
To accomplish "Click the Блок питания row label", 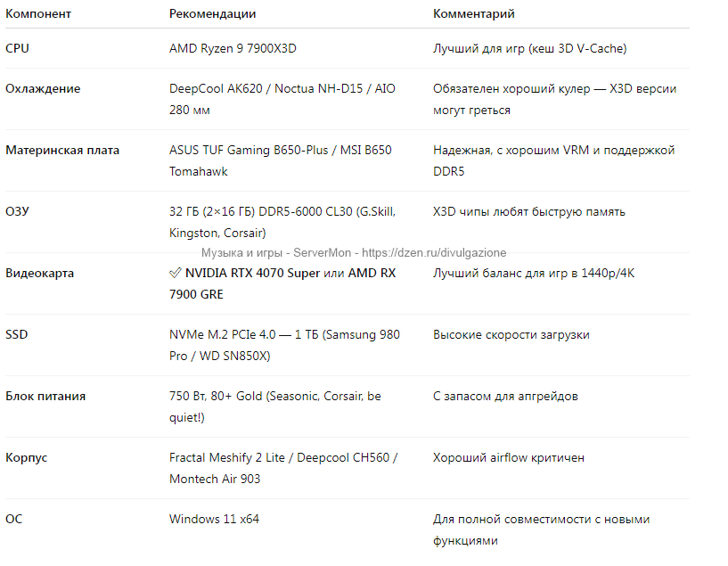I will pos(45,397).
